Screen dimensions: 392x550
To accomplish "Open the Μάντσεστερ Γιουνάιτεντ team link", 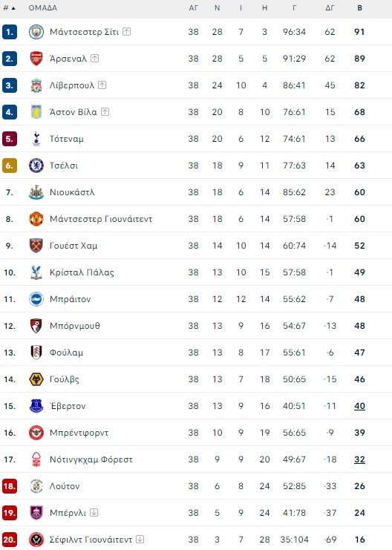I will click(101, 219).
